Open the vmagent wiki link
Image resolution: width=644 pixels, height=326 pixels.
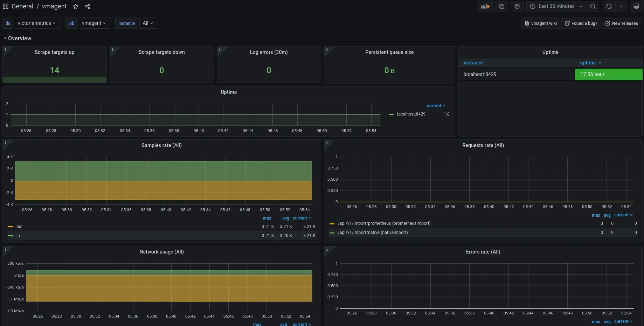(541, 23)
